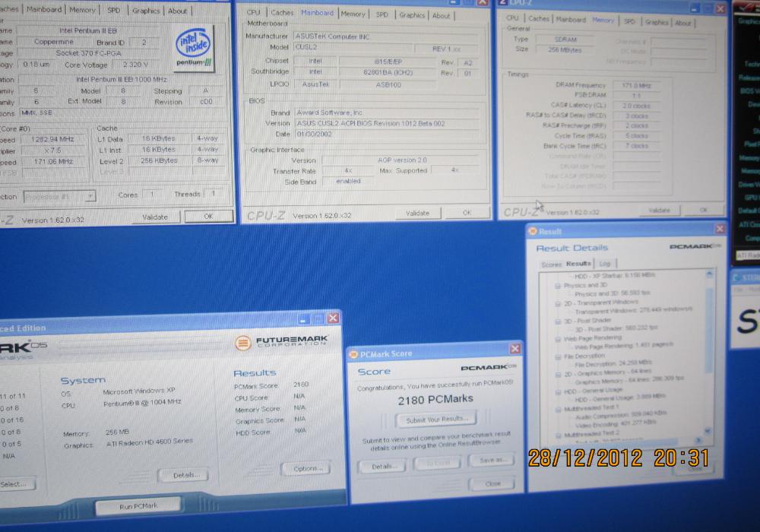Open Mainboard tab in left CPU-Z window

tap(44, 9)
